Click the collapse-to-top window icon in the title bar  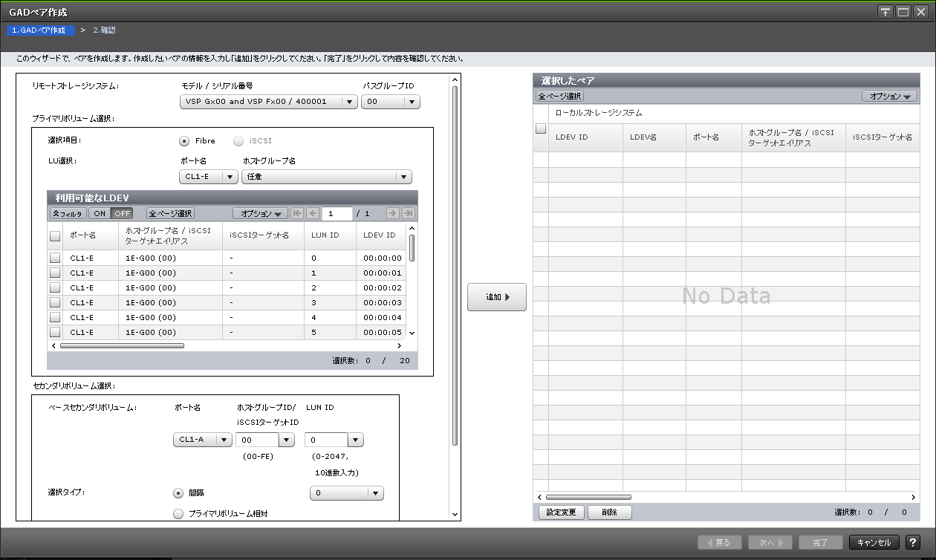885,12
